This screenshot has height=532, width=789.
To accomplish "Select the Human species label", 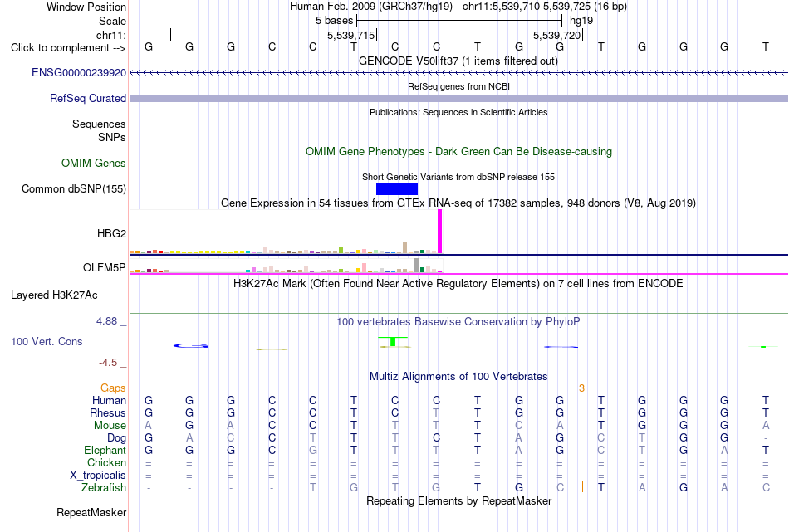I will coord(109,400).
